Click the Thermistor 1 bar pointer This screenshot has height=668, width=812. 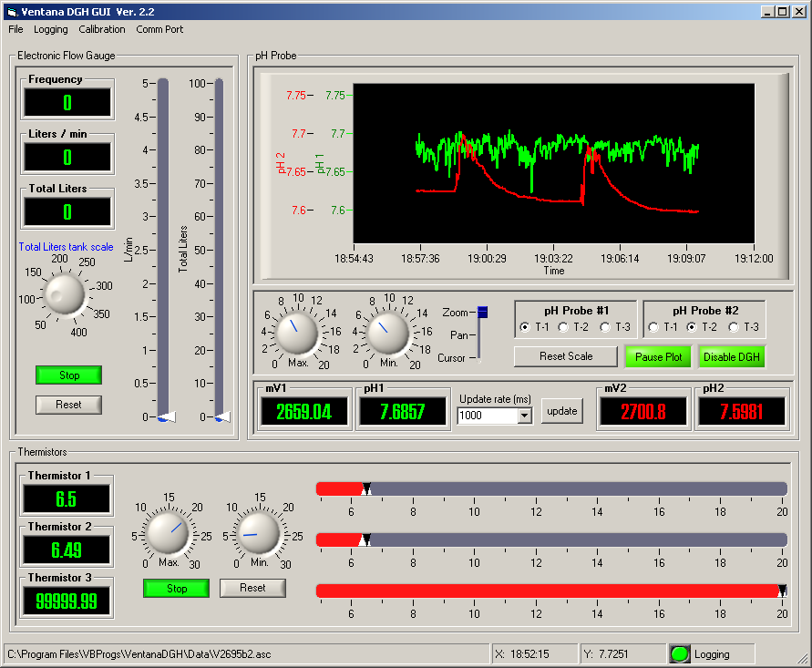click(x=366, y=488)
